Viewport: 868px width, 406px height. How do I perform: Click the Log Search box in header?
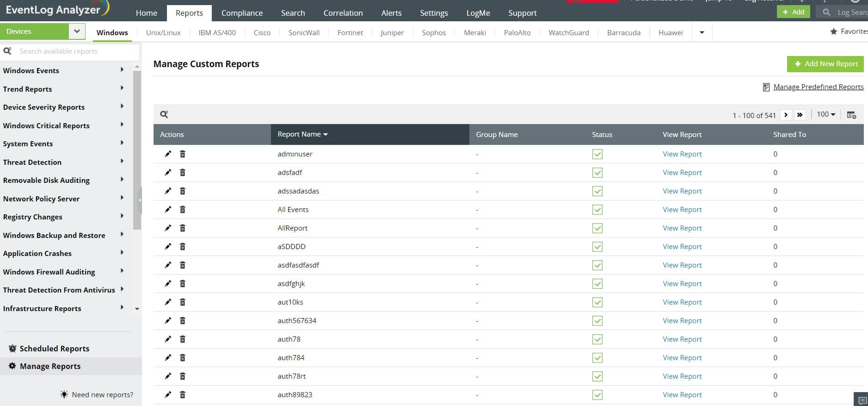pos(842,12)
